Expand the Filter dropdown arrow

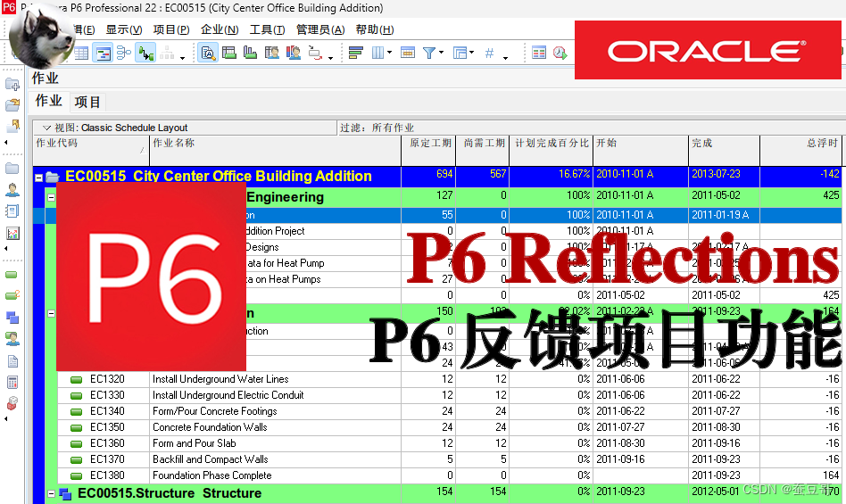pos(442,53)
